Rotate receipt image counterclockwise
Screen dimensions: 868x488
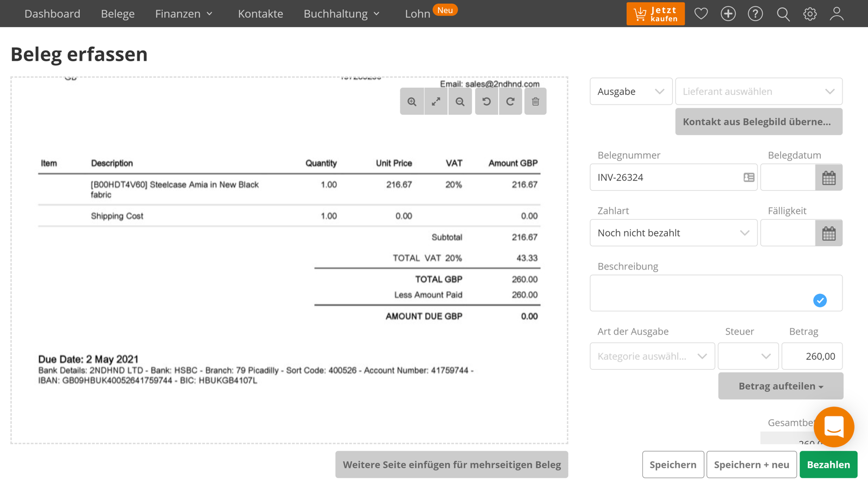(487, 101)
